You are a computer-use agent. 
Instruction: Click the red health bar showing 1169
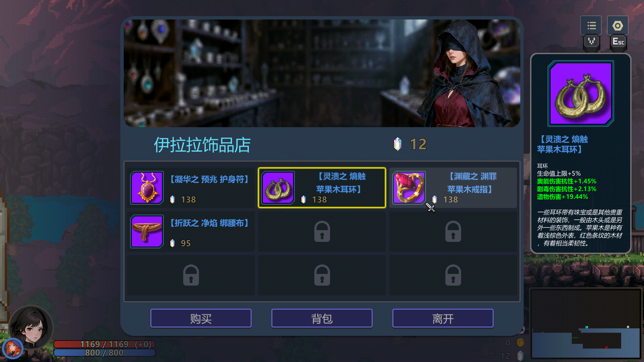click(x=104, y=344)
